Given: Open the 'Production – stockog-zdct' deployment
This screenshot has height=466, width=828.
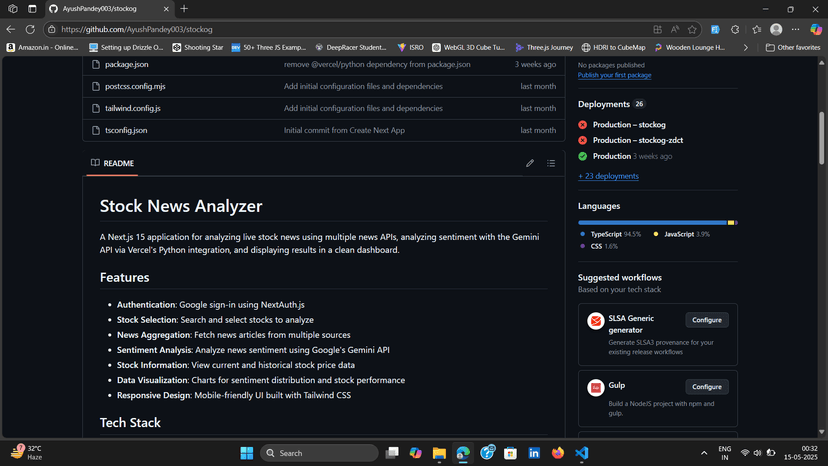Looking at the screenshot, I should (x=638, y=140).
